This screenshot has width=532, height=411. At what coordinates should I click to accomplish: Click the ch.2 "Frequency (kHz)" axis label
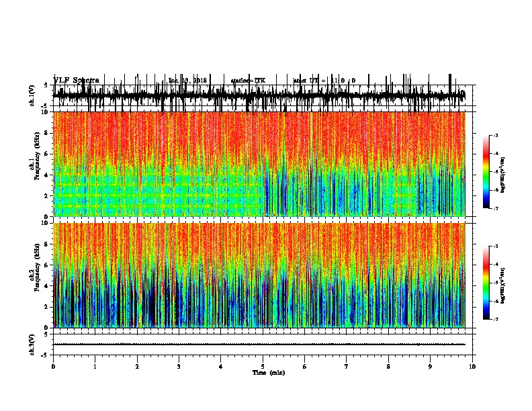click(38, 267)
